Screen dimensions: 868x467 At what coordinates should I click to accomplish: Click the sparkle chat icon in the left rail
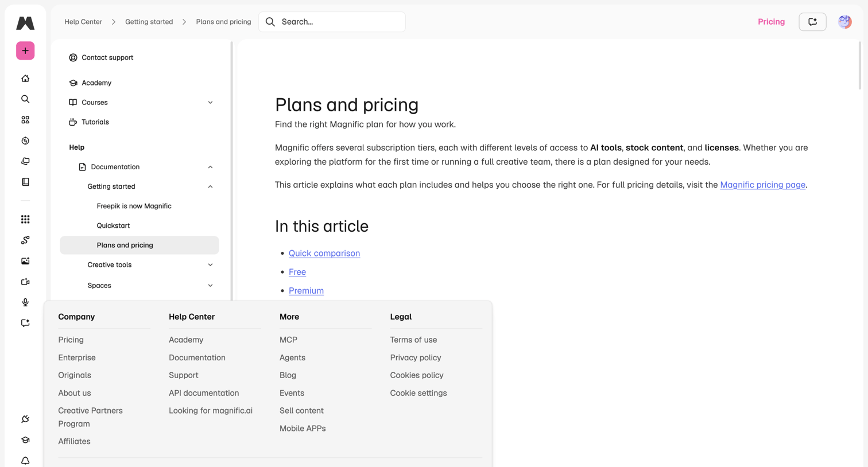pyautogui.click(x=25, y=323)
